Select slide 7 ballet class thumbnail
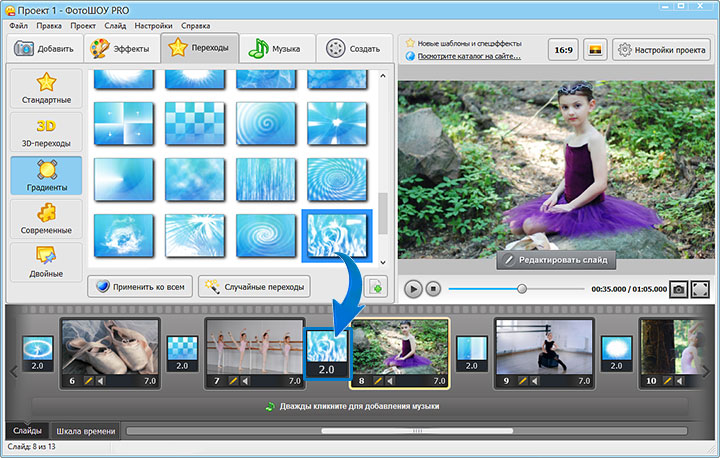 click(x=254, y=347)
